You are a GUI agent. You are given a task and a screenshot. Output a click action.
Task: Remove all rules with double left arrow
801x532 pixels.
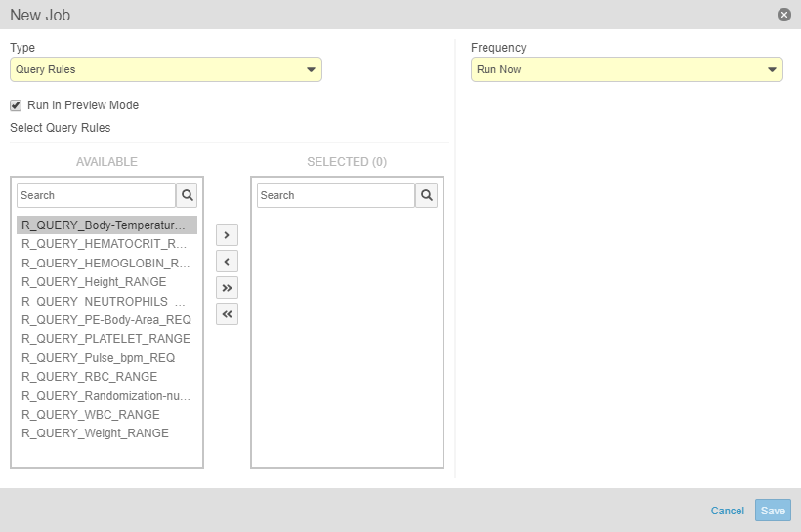click(227, 314)
